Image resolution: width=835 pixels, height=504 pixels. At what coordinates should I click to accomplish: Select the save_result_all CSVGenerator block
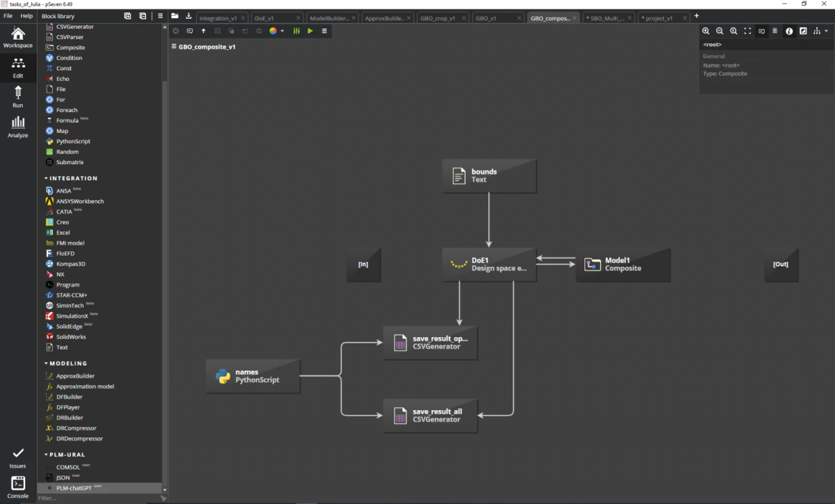[431, 416]
